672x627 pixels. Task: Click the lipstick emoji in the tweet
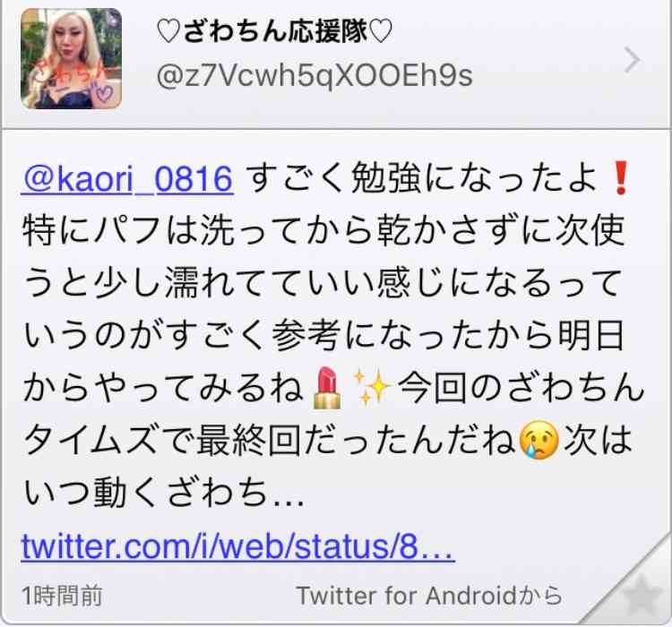pos(327,388)
